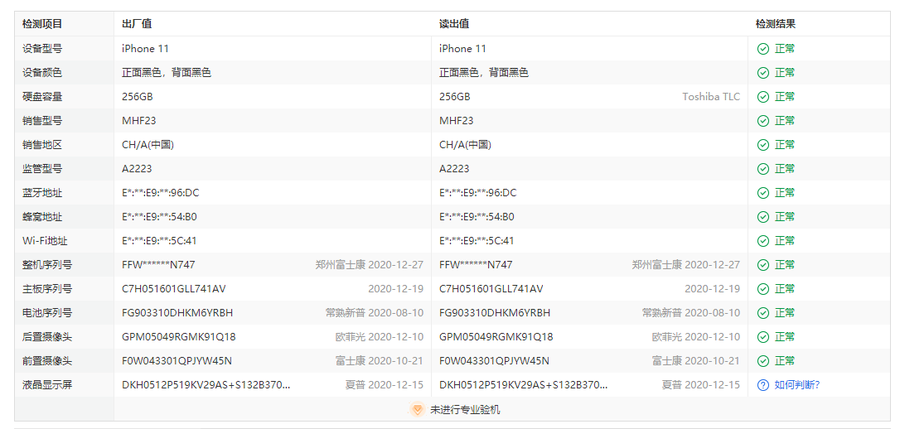
Task: Click the green check icon for 监管型号
Action: [763, 169]
